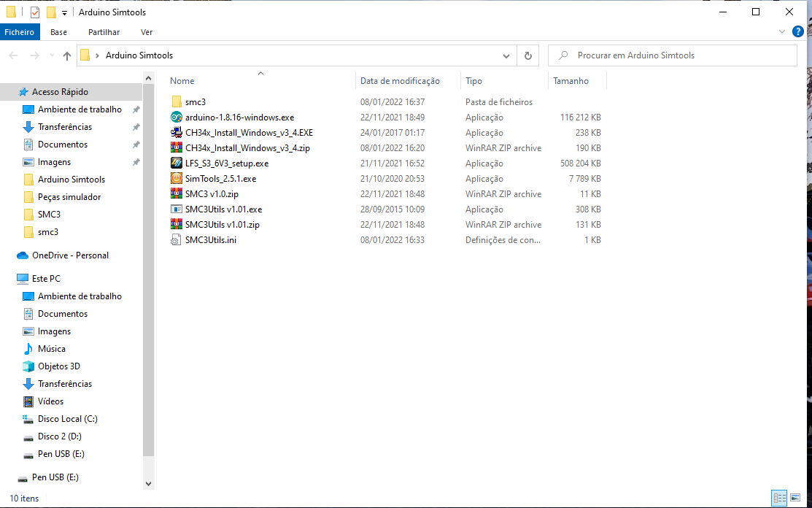812x508 pixels.
Task: Select the LFS_S3_6V3_setup.exe icon
Action: click(177, 163)
